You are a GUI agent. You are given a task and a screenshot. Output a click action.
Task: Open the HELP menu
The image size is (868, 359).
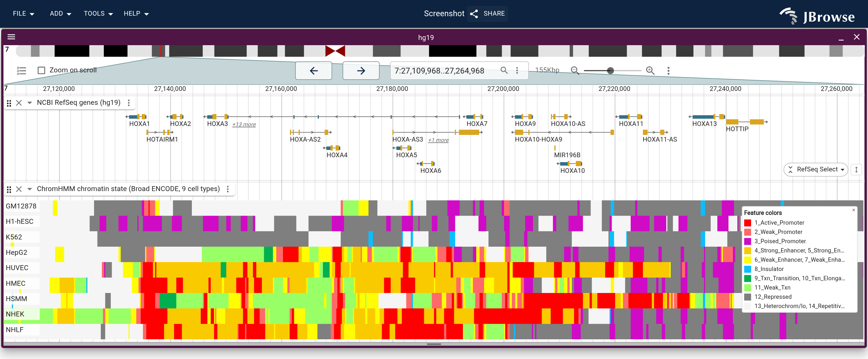(136, 14)
